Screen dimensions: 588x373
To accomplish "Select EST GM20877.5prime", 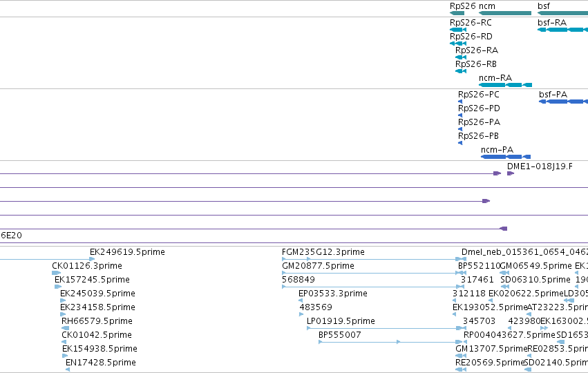I will 318,266.
